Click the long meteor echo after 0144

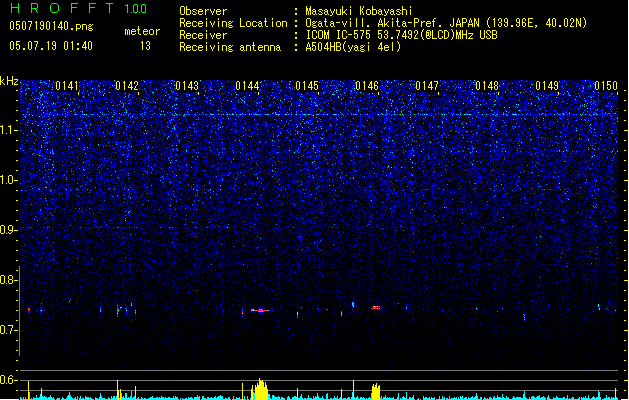261,310
